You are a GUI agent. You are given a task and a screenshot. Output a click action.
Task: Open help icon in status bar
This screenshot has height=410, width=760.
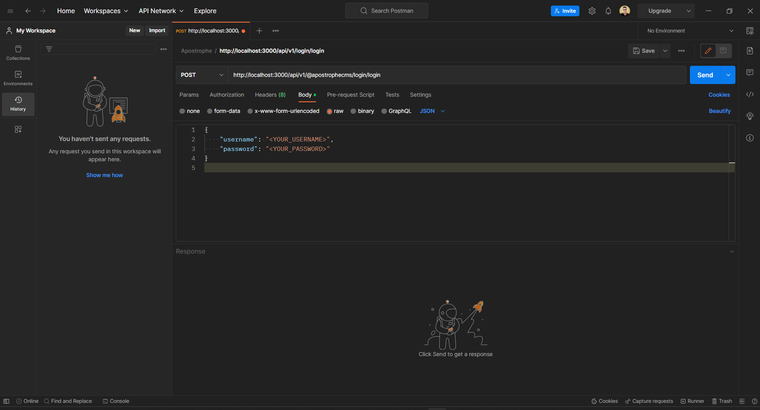coord(754,401)
